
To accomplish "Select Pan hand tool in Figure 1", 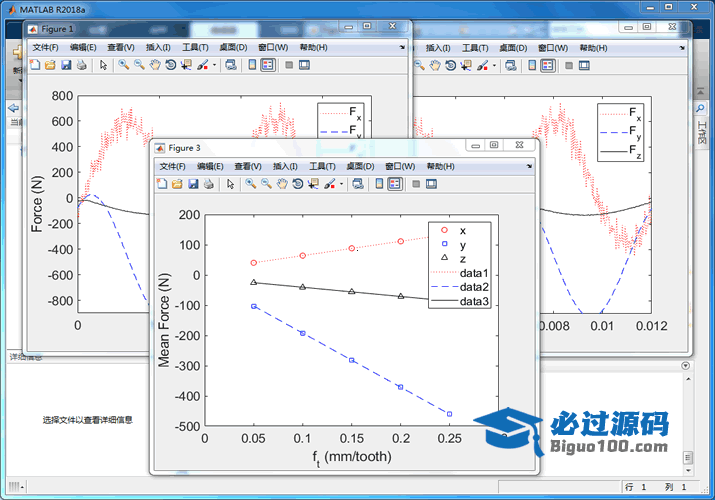I will (155, 65).
